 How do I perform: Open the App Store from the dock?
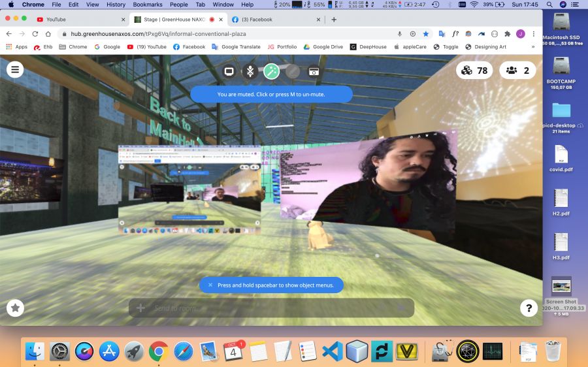coord(109,351)
